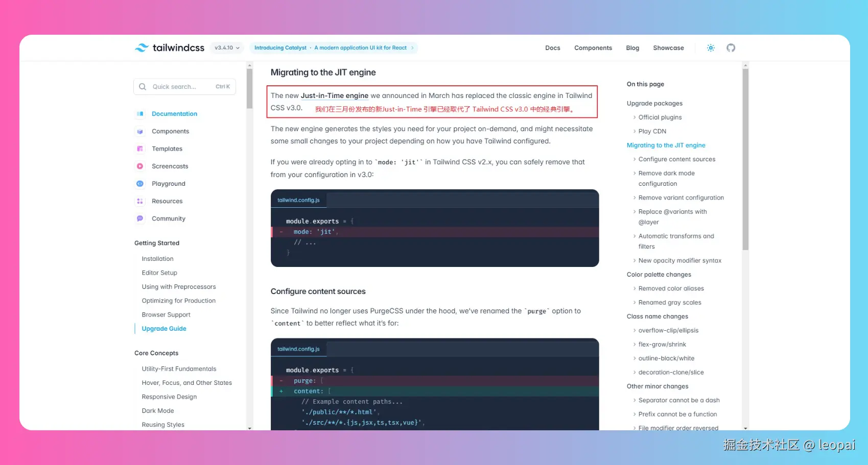Click the Just-in-Time engine link

[335, 95]
